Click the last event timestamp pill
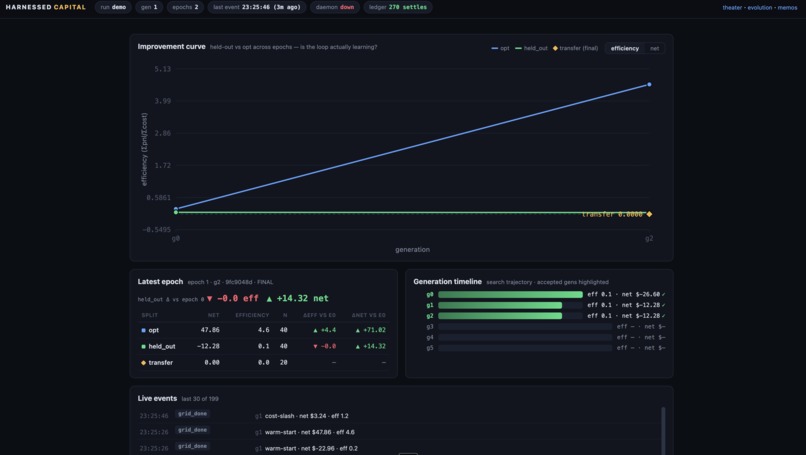This screenshot has width=806, height=455. click(257, 7)
